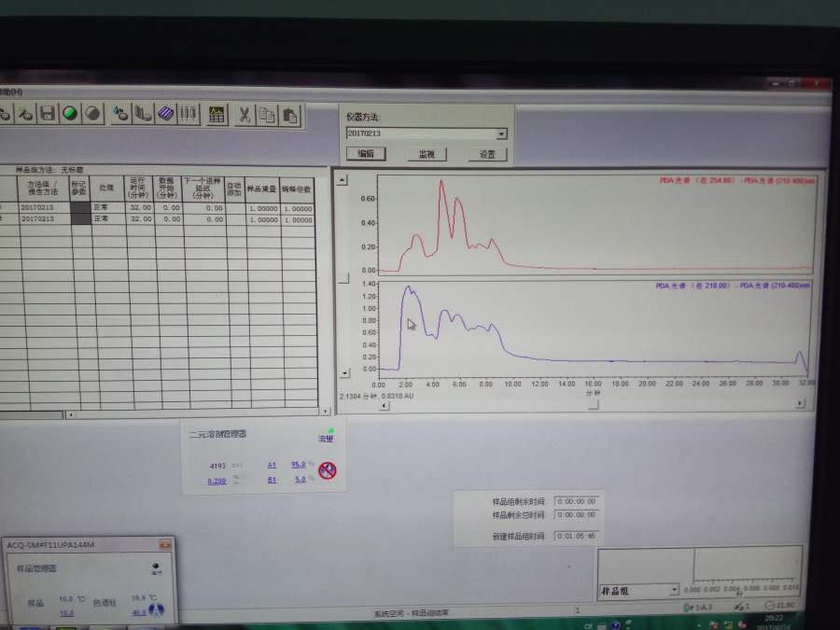The width and height of the screenshot is (840, 630).
Task: Click the second row 正常 function cell
Action: [108, 218]
